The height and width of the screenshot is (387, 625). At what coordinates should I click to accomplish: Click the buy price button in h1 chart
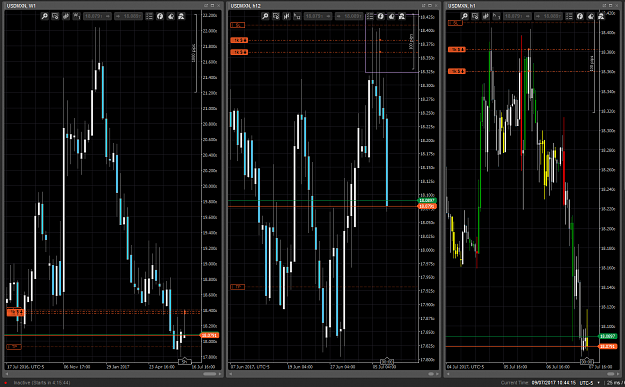tap(548, 16)
